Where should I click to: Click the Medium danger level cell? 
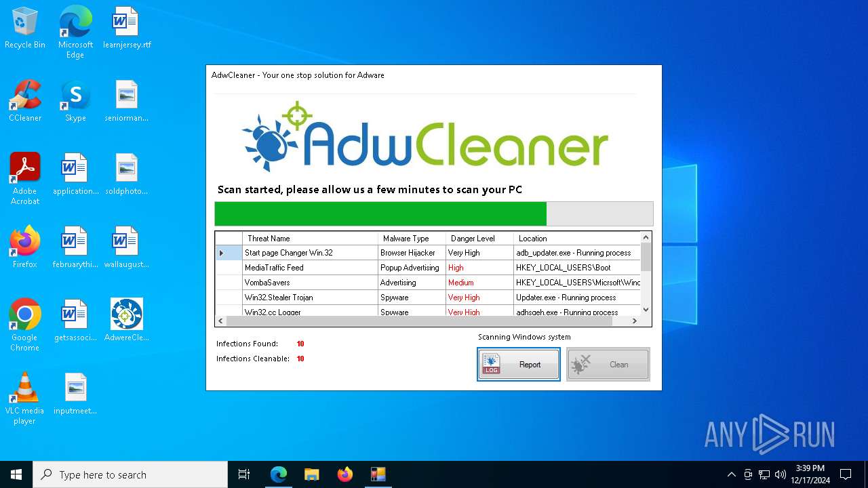point(479,283)
